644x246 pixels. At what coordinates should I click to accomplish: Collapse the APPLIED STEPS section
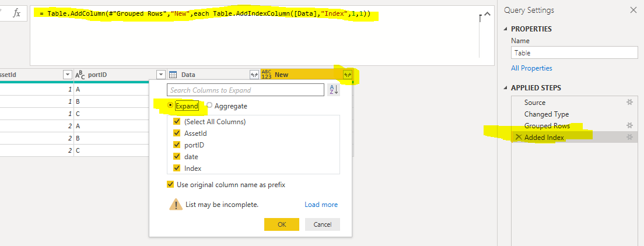(505, 88)
